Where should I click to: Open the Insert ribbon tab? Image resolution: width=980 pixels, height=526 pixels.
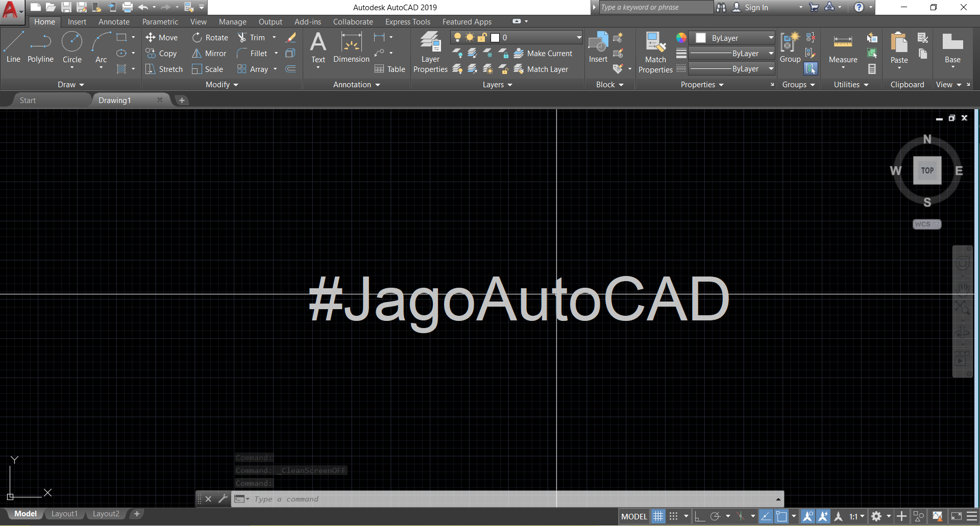77,22
